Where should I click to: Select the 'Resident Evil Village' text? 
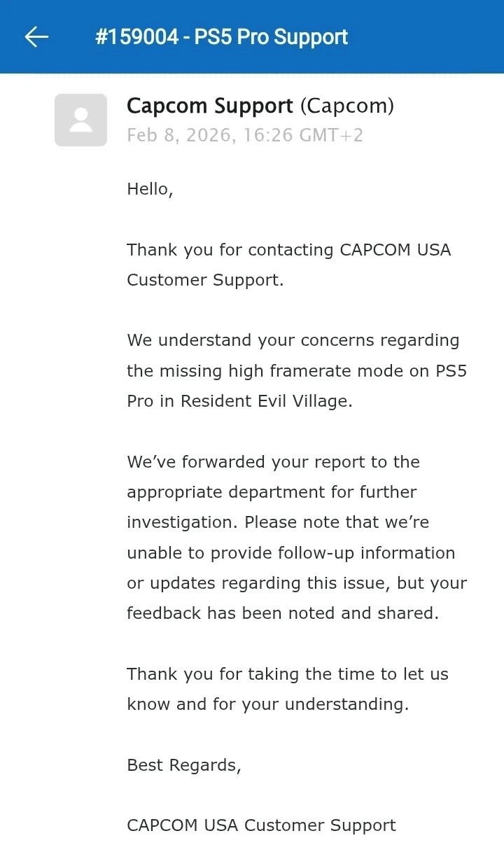tap(266, 401)
